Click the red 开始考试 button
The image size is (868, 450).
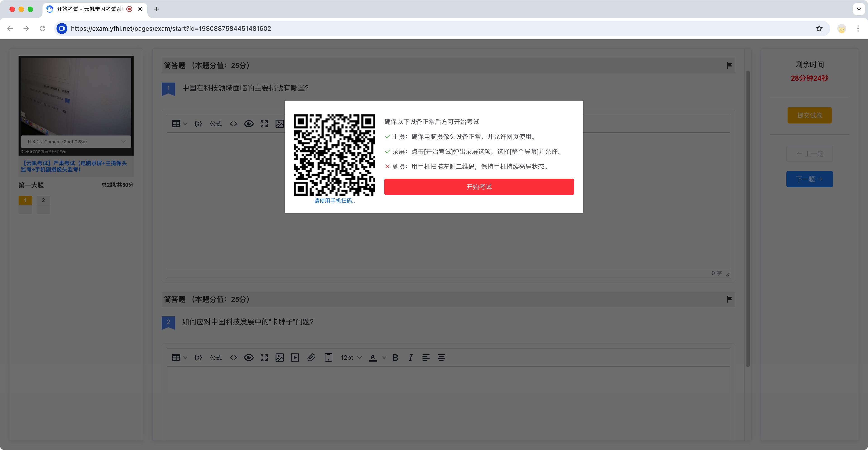(x=479, y=187)
